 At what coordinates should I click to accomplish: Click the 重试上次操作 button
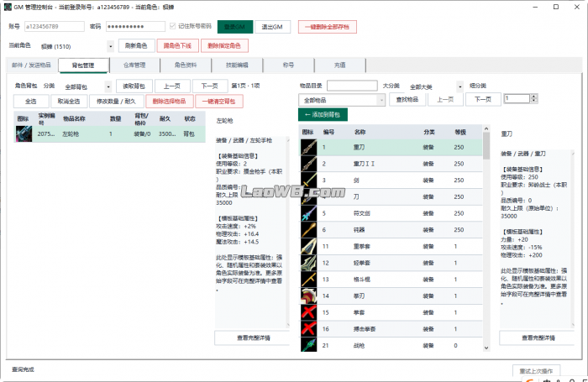536,371
